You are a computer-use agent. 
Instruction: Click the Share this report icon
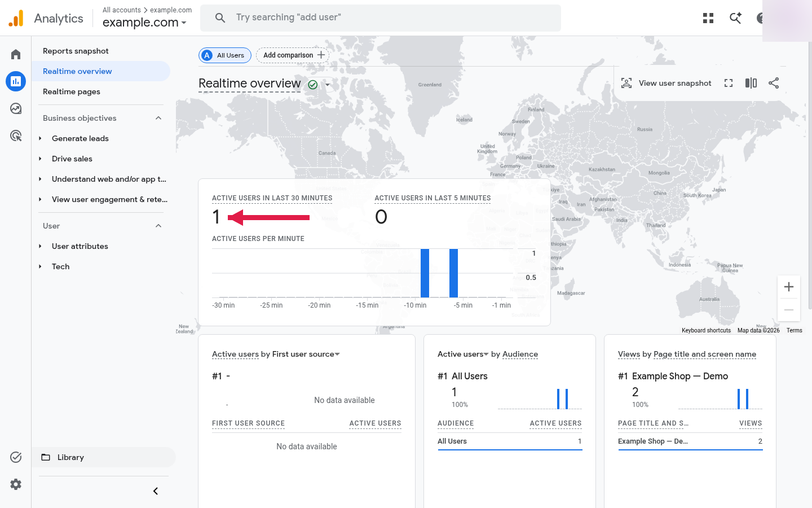click(774, 83)
